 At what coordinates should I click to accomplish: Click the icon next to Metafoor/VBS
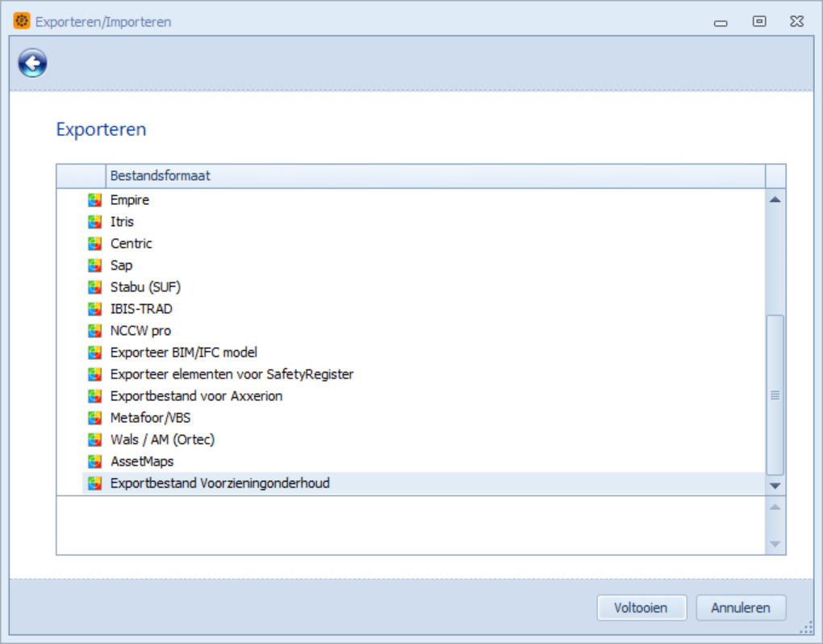[94, 418]
